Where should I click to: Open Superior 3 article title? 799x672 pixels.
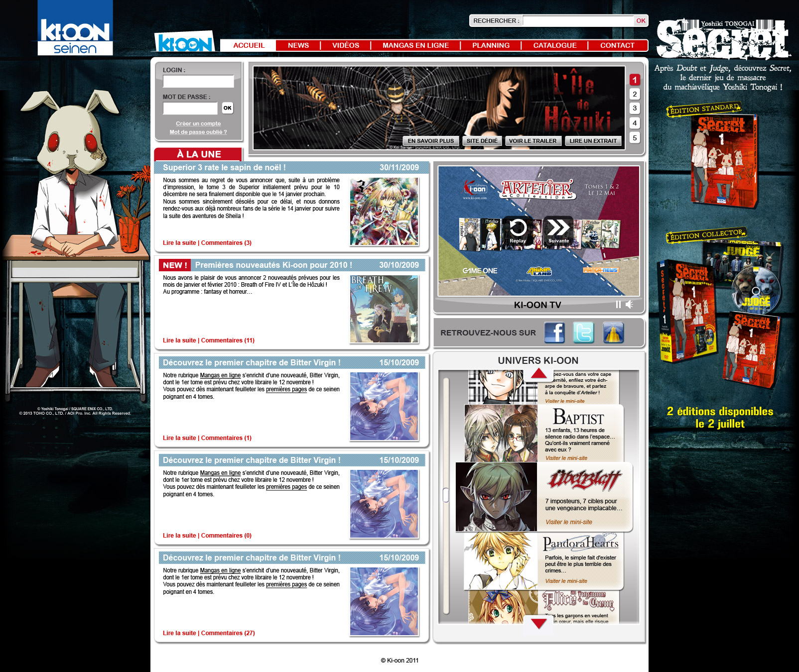point(224,168)
